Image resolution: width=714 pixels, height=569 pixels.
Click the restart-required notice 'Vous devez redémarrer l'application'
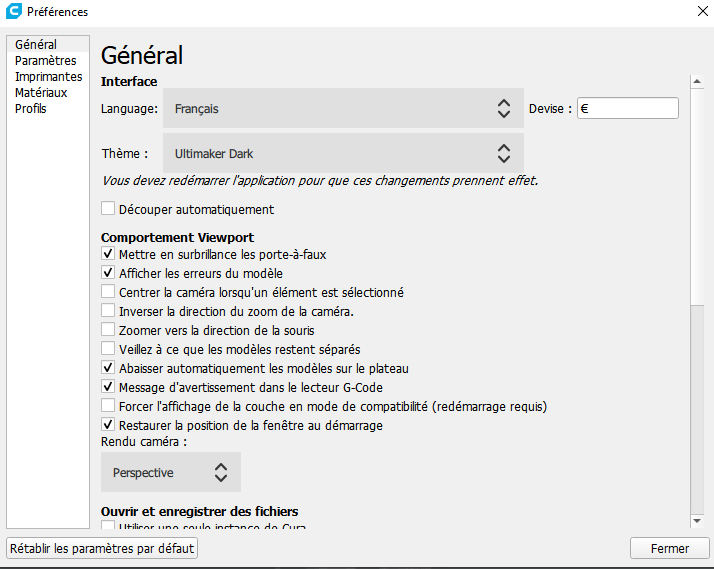(320, 181)
